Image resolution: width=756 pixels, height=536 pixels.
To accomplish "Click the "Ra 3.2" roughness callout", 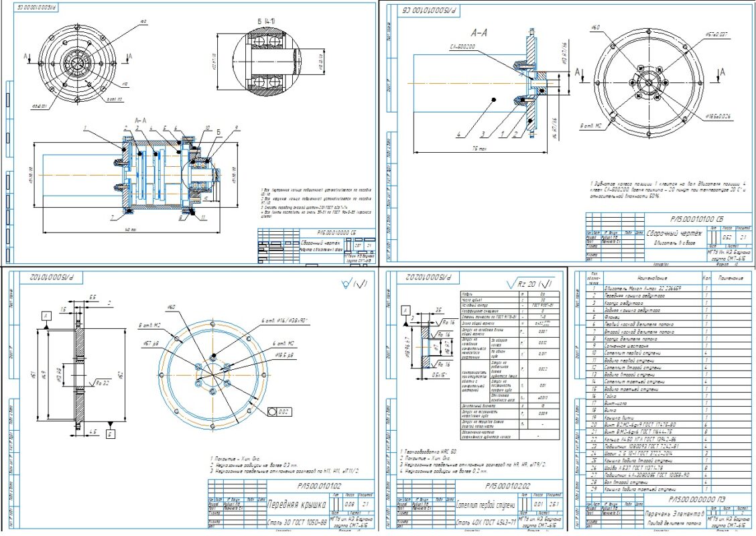I will pyautogui.click(x=101, y=383).
